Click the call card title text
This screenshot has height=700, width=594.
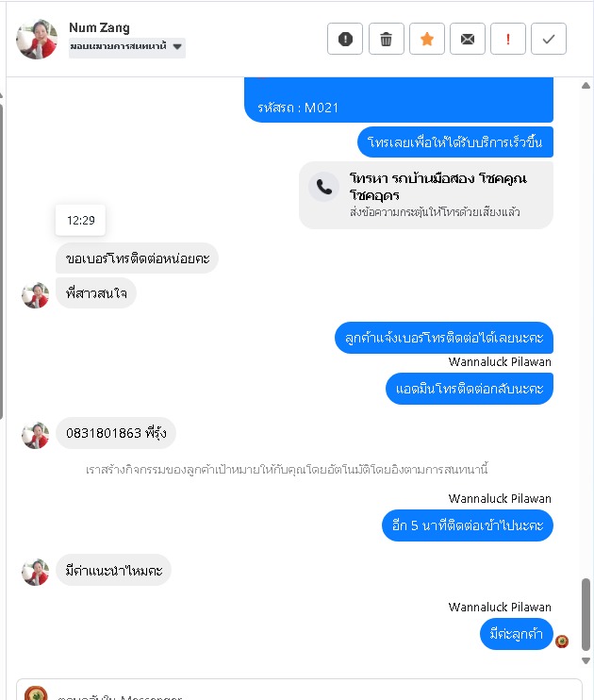pyautogui.click(x=437, y=187)
